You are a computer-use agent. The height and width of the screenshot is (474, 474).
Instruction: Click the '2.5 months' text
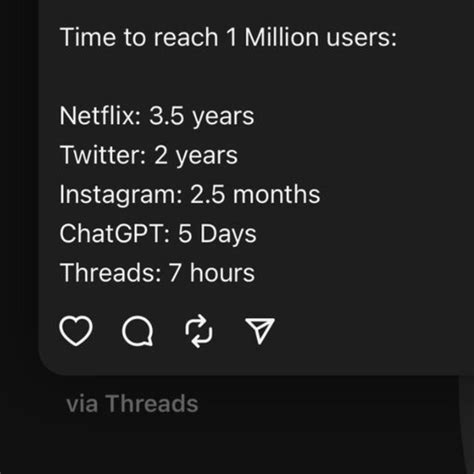(x=255, y=195)
